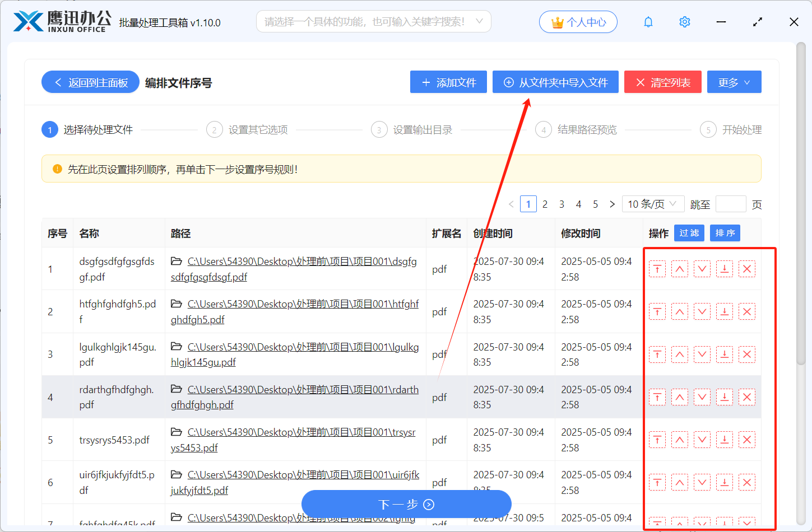Viewport: 812px width, 532px height.
Task: Expand the 更多 dropdown menu
Action: click(734, 82)
